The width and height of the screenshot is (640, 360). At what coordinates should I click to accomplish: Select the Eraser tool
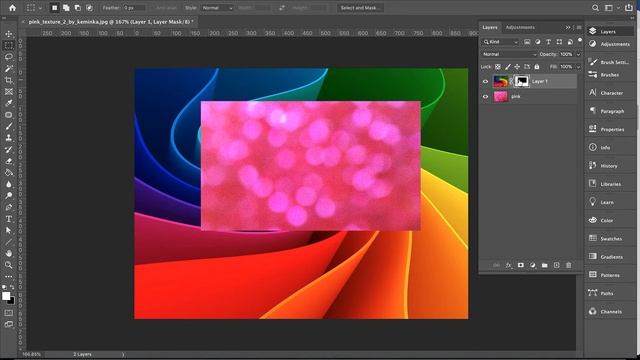(x=9, y=161)
